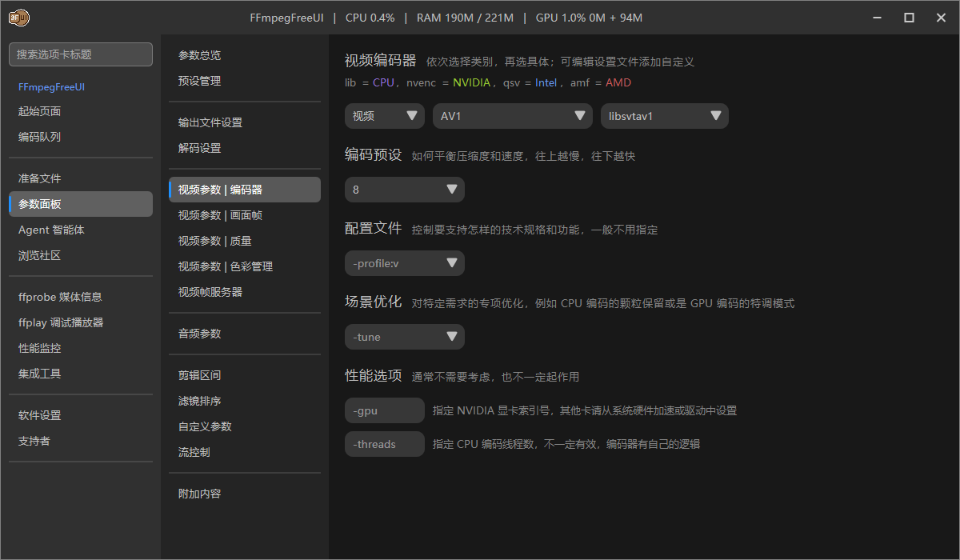Select 视频参数 | 编码器 tab
The width and height of the screenshot is (960, 560).
tap(245, 190)
